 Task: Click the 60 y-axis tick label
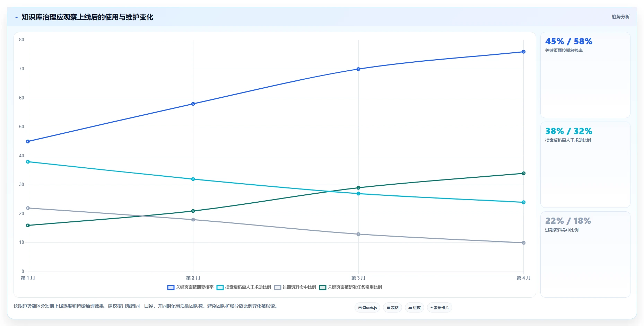coord(21,98)
